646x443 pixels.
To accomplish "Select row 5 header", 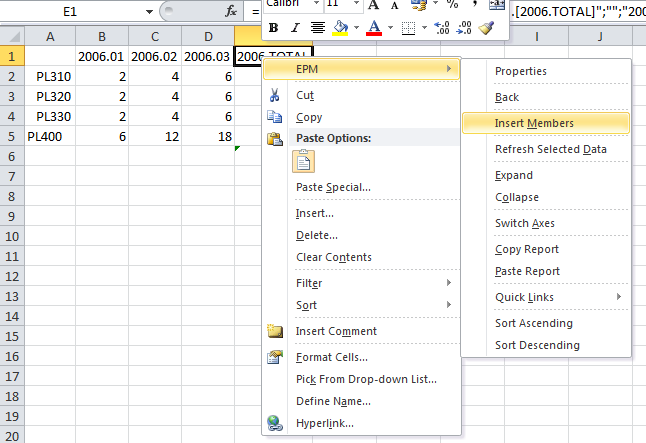I will [12, 136].
